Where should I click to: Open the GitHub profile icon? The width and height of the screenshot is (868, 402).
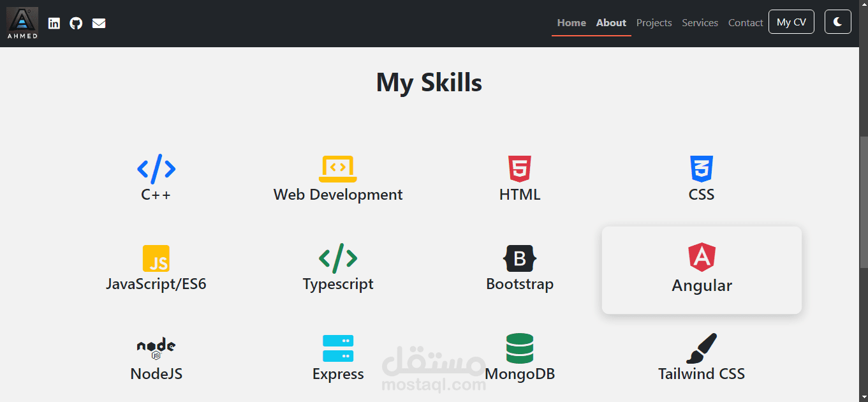pyautogui.click(x=76, y=23)
